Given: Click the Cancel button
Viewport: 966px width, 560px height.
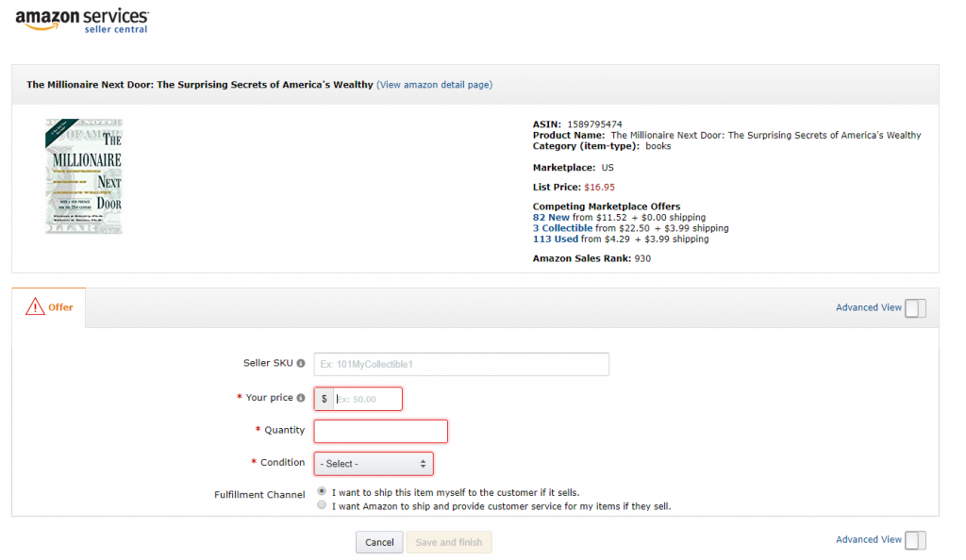Looking at the screenshot, I should (379, 542).
